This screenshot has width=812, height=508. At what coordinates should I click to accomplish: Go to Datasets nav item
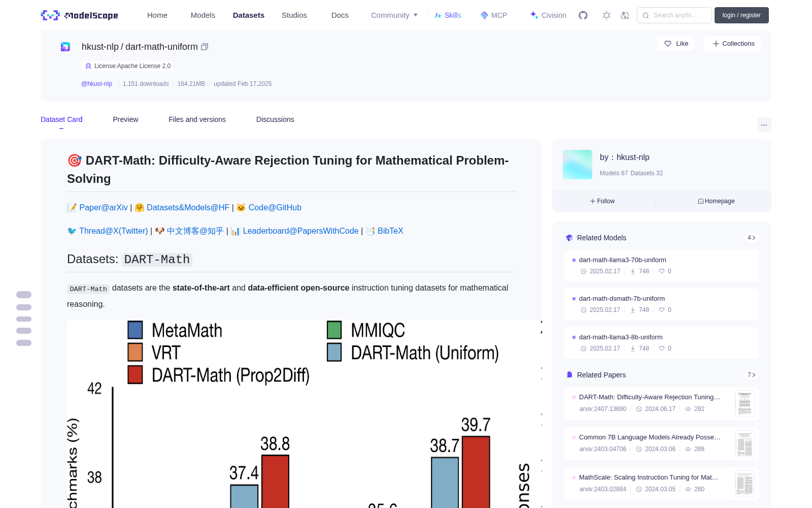249,15
